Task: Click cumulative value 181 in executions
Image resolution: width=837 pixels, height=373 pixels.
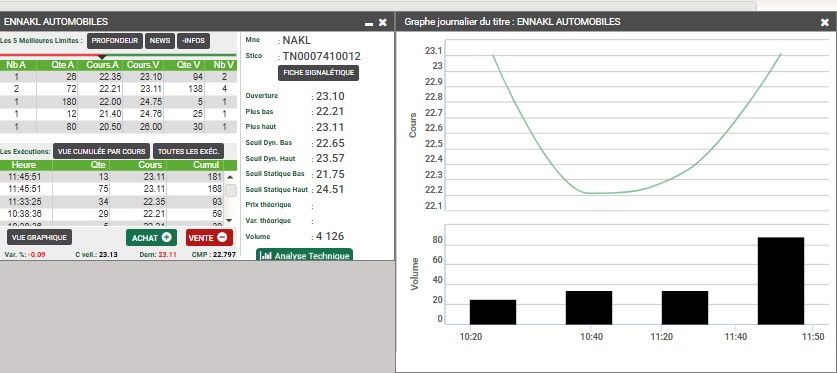Action: 215,177
